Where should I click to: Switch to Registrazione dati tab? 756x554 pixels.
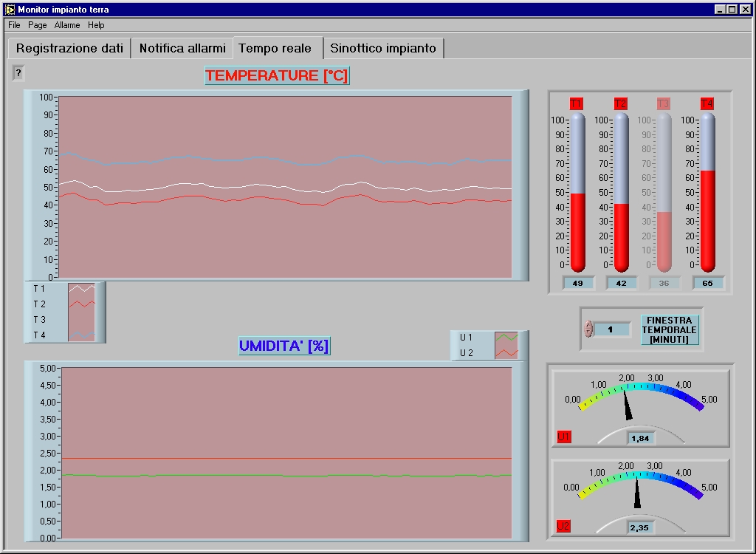point(69,48)
